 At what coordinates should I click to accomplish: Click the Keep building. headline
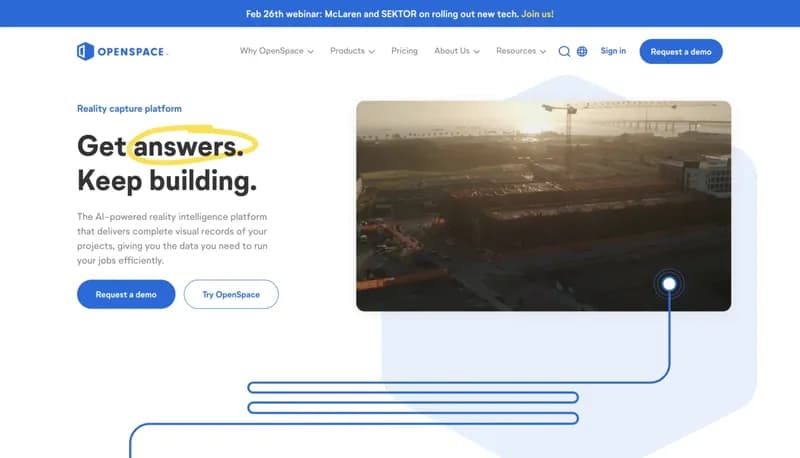(x=167, y=181)
